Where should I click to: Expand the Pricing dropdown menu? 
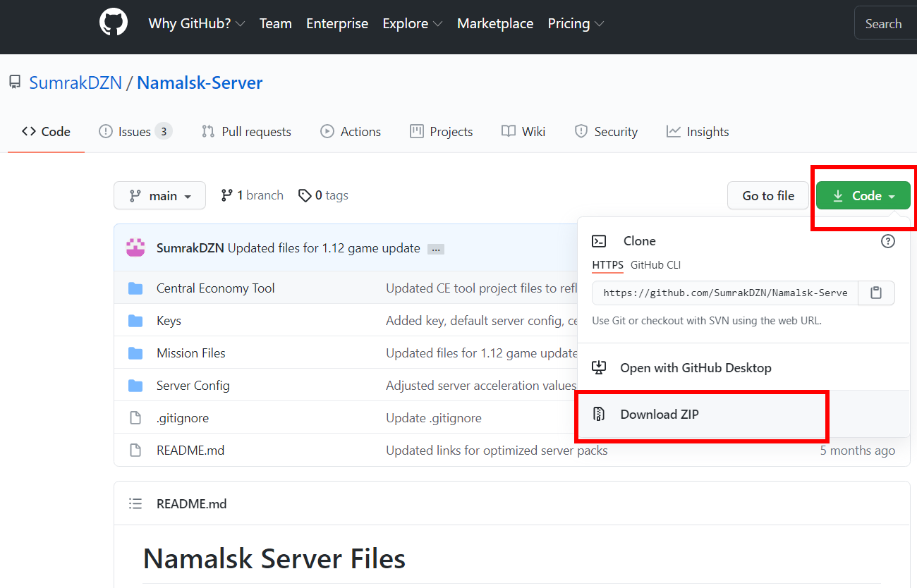(x=576, y=23)
